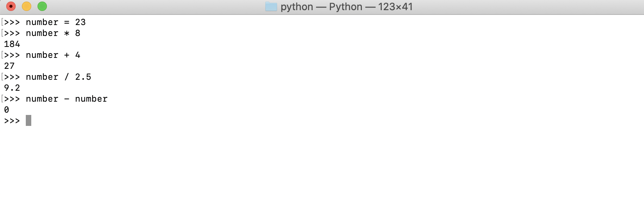
Task: Click the line 'number = 23'
Action: [x=56, y=22]
